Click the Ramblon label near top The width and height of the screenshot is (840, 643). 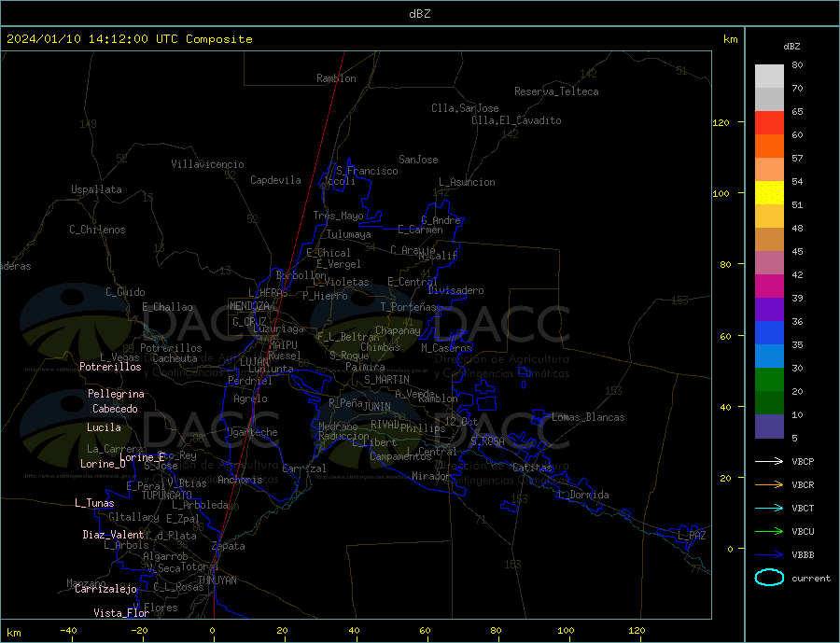coord(336,78)
